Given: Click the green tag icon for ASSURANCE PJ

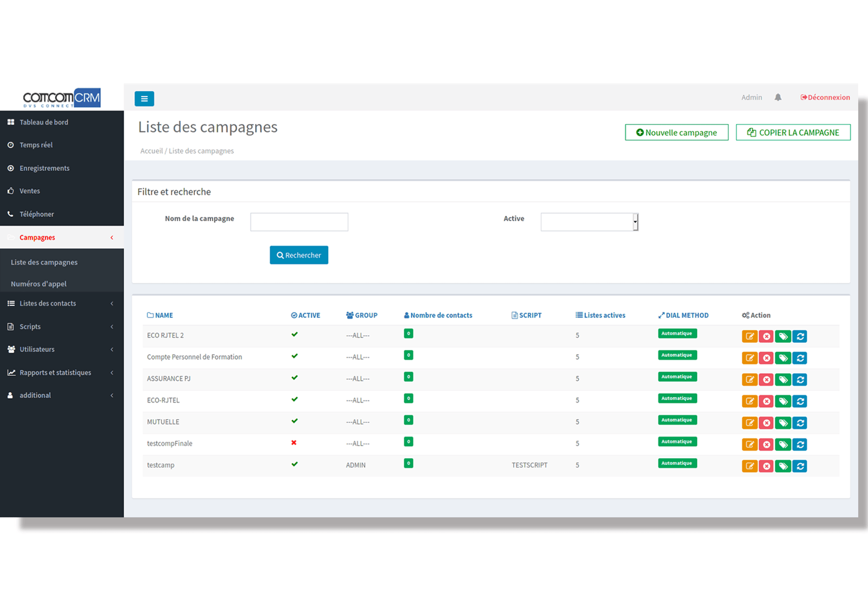Looking at the screenshot, I should coord(783,380).
